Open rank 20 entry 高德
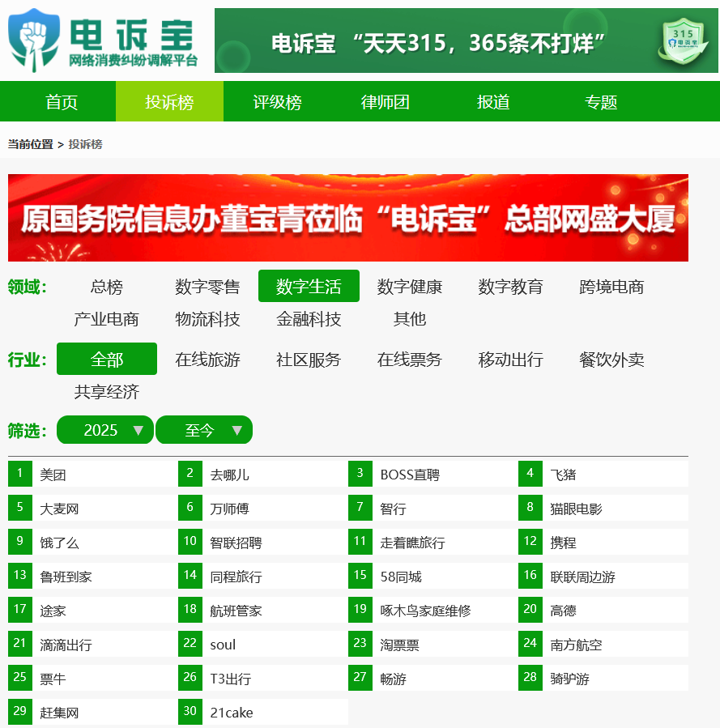This screenshot has width=720, height=728. 603,610
